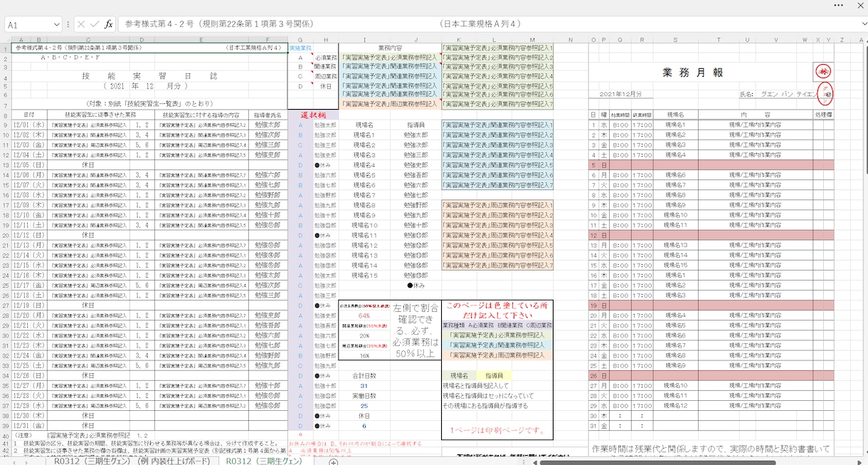Click the 日付 column header cell

pos(29,114)
